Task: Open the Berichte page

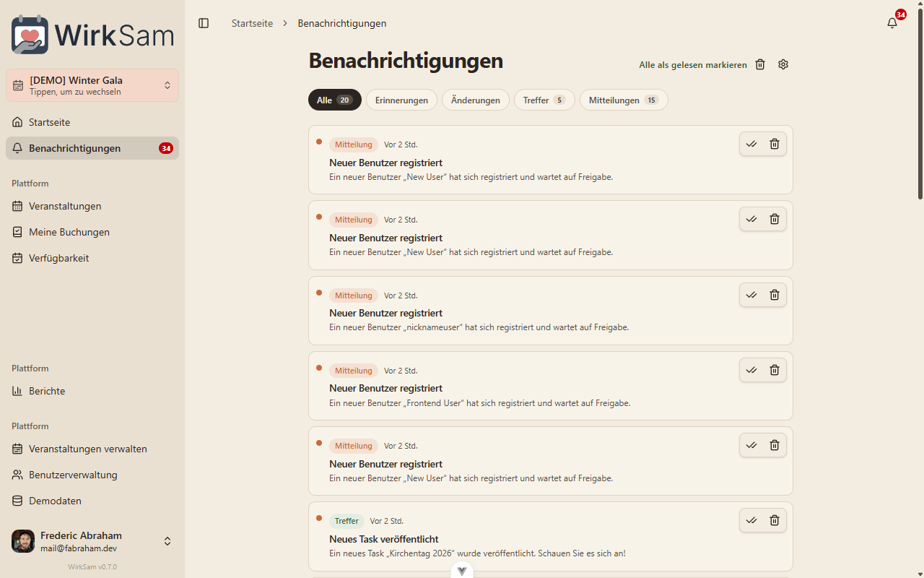Action: tap(92, 391)
